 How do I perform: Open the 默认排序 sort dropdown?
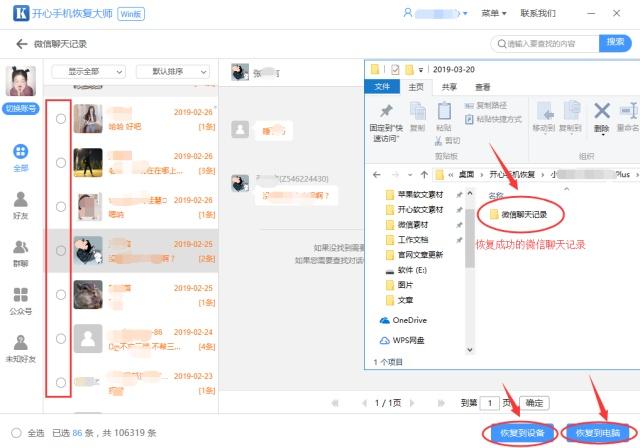click(173, 72)
